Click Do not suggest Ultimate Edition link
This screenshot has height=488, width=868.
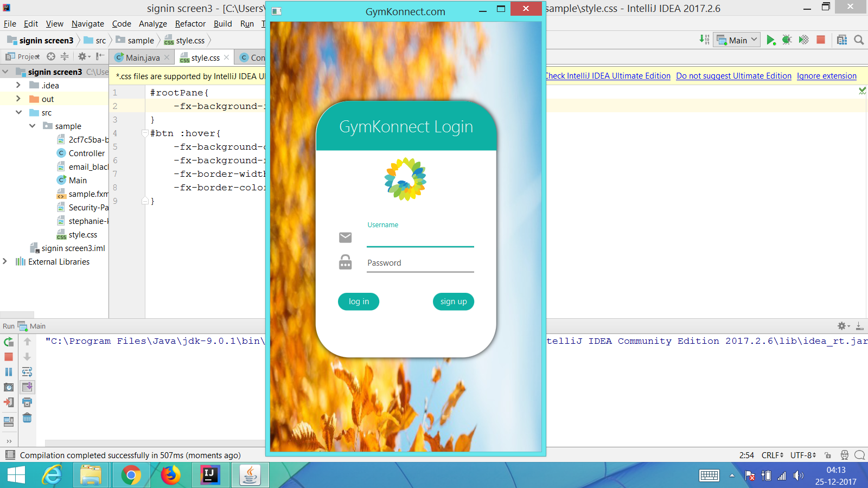[733, 76]
